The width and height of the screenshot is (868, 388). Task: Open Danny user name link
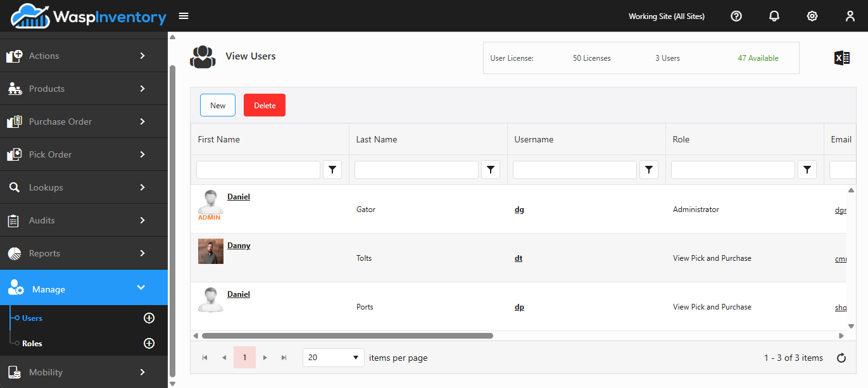[239, 246]
